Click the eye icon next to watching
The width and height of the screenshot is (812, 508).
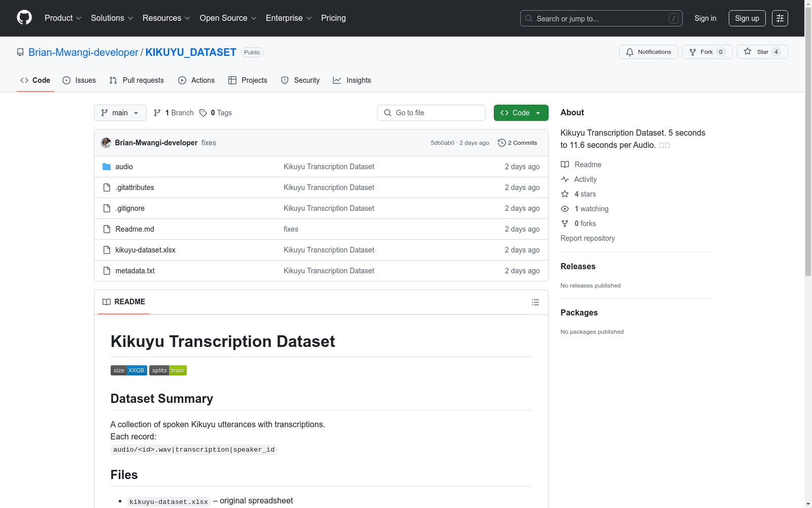point(565,209)
